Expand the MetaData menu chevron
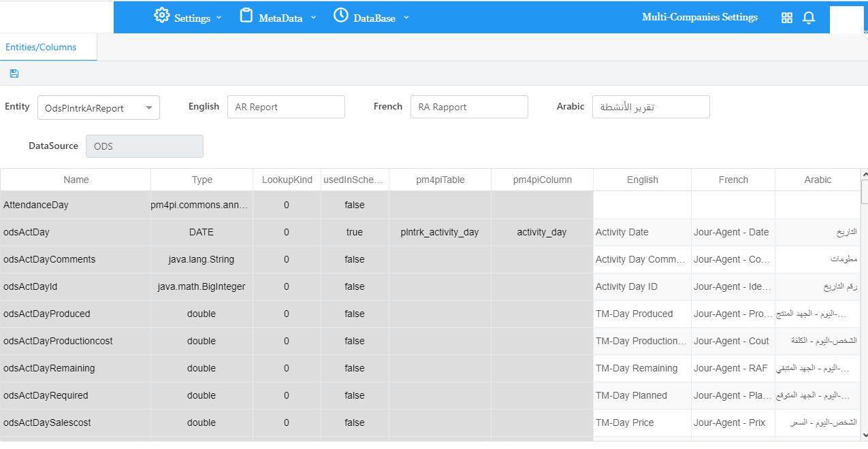 pyautogui.click(x=313, y=18)
